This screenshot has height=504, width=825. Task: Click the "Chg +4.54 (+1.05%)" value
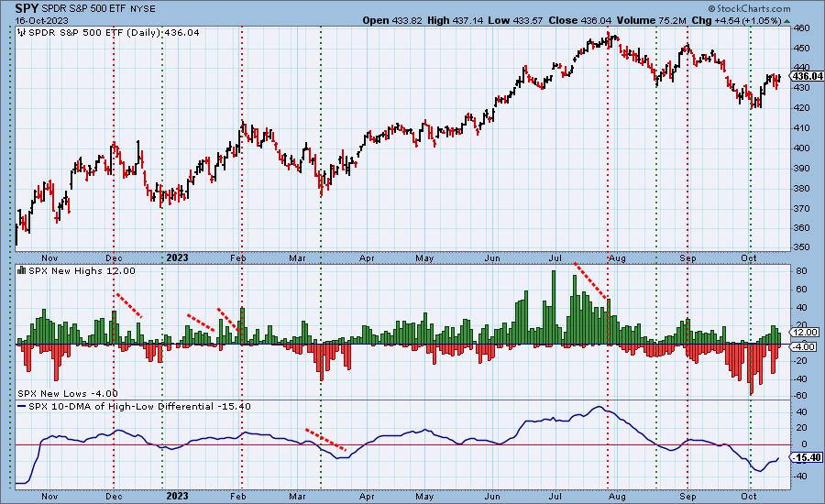(737, 20)
